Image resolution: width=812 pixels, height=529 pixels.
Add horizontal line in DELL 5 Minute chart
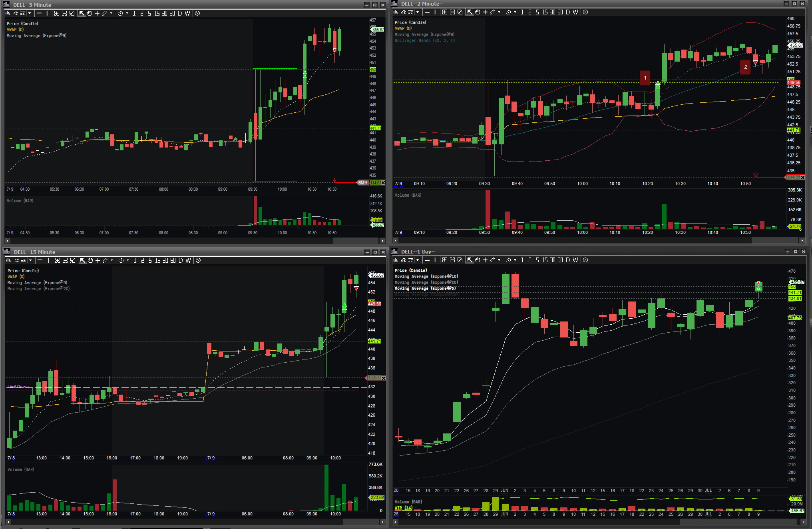pos(39,13)
